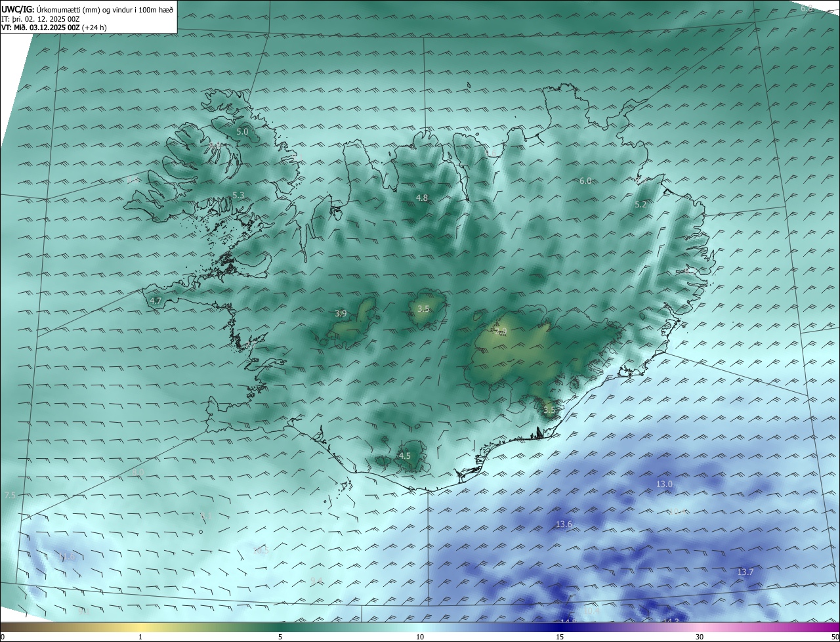Click the 8.1 precipitation value over the sea
This screenshot has width=840, height=642.
click(x=205, y=515)
